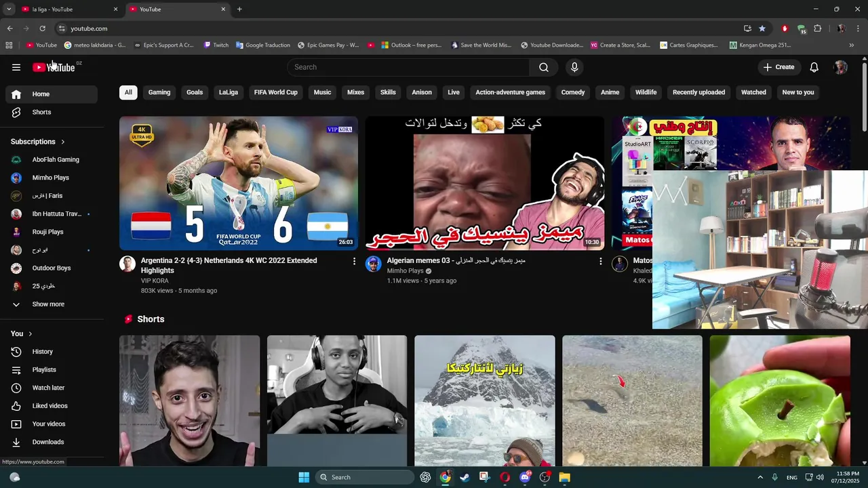Open the green fruit Short

(780, 401)
